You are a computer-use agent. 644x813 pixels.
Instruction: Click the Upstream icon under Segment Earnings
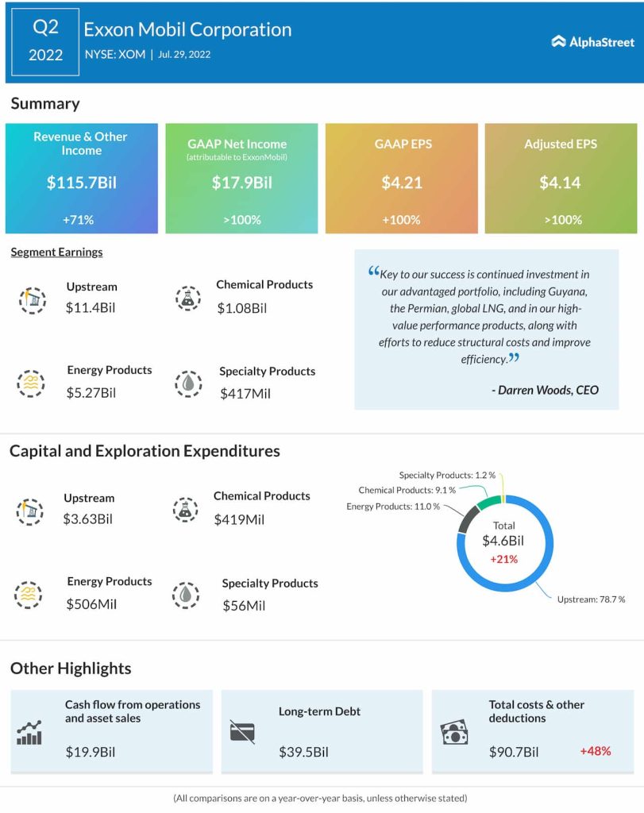(x=33, y=299)
